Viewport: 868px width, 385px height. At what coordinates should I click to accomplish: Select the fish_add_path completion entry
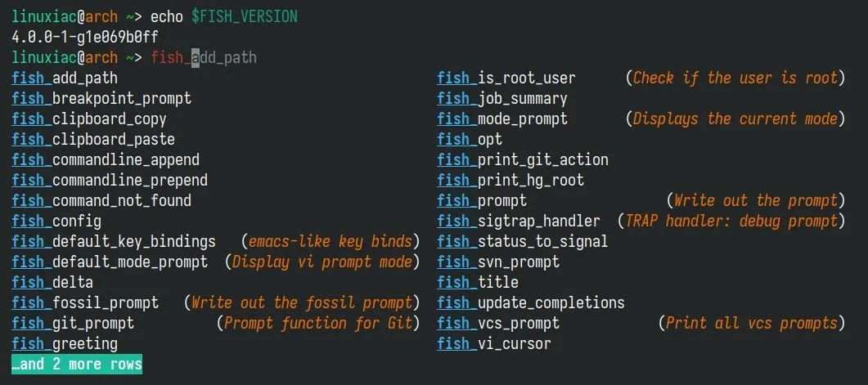[65, 78]
